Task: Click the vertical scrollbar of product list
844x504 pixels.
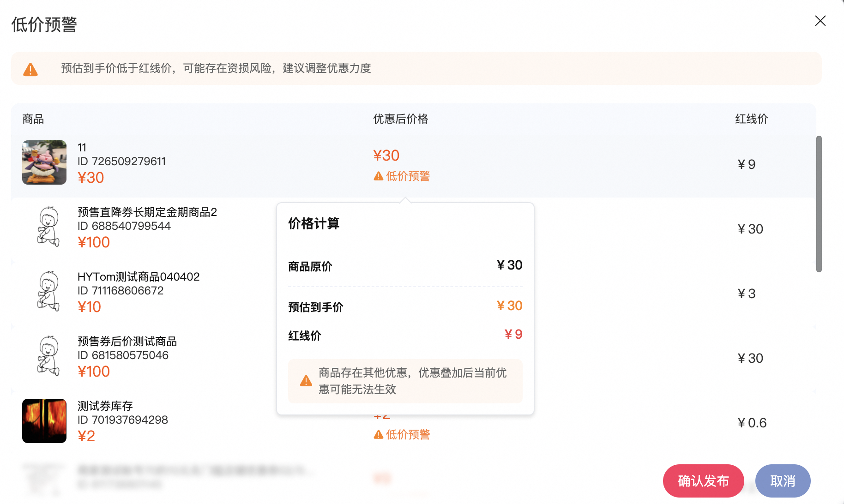Action: click(819, 204)
